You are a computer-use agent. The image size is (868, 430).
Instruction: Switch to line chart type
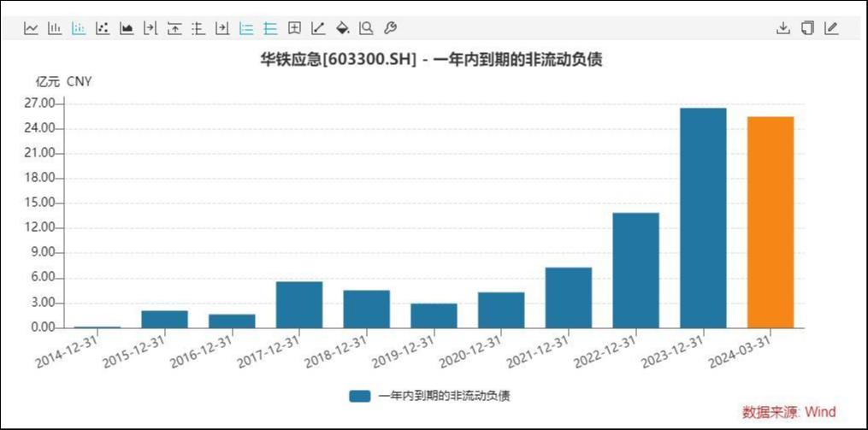point(31,28)
